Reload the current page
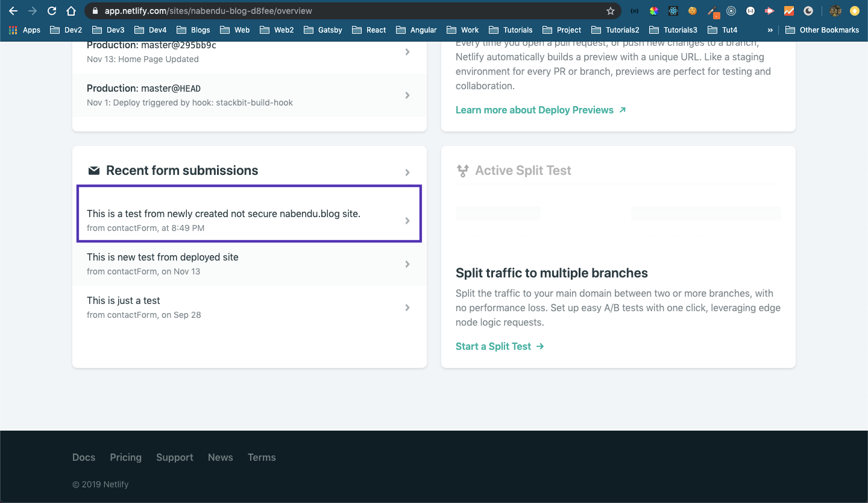 click(52, 11)
